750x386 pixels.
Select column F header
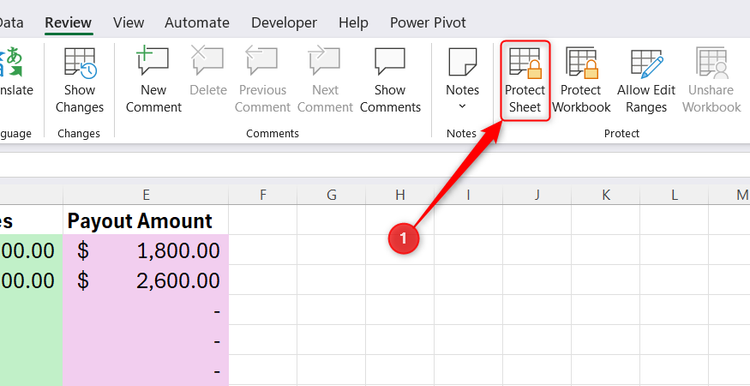click(x=263, y=195)
